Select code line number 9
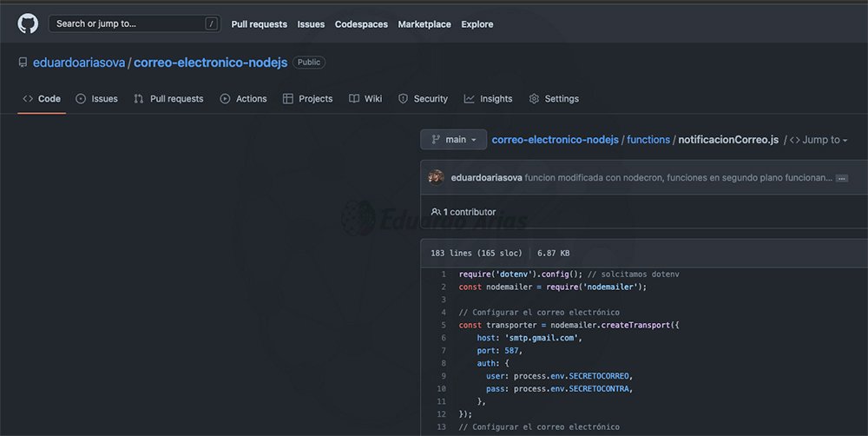Screen dimensions: 868x436 tap(444, 376)
